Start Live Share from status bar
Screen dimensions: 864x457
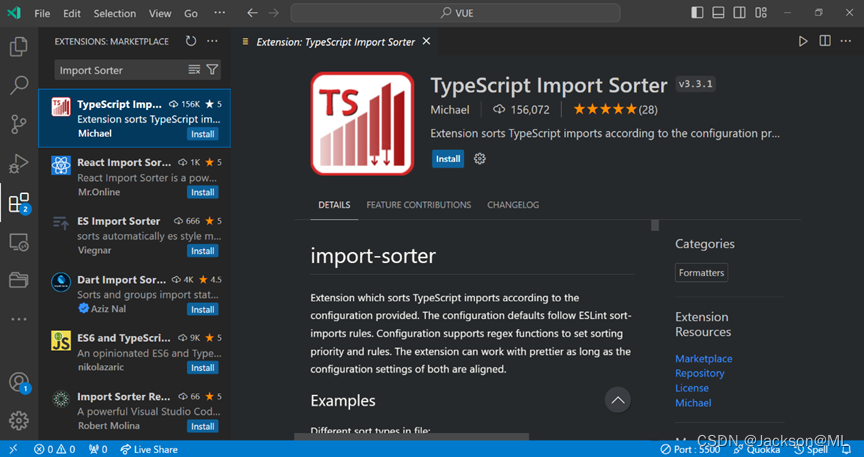[x=149, y=449]
